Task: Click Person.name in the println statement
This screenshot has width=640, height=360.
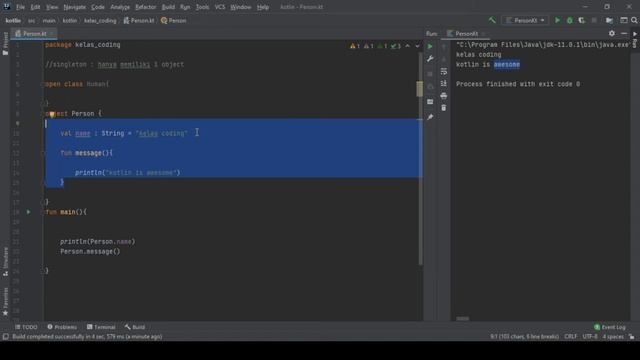Action: pos(112,242)
